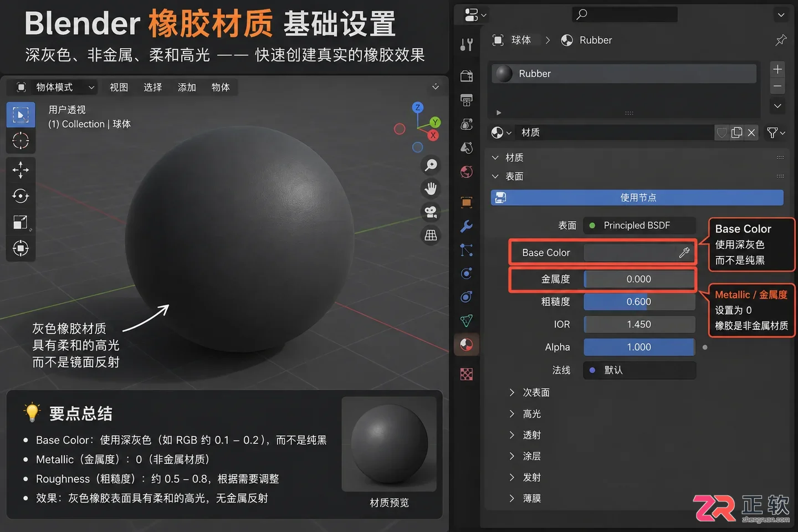Choose the Move tool
This screenshot has height=532, width=798.
coord(21,170)
